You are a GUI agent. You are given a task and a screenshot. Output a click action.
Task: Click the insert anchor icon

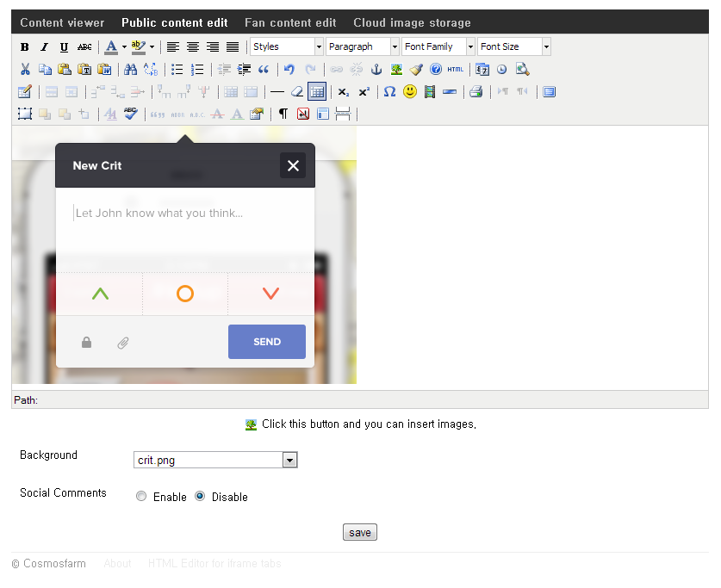click(x=376, y=69)
